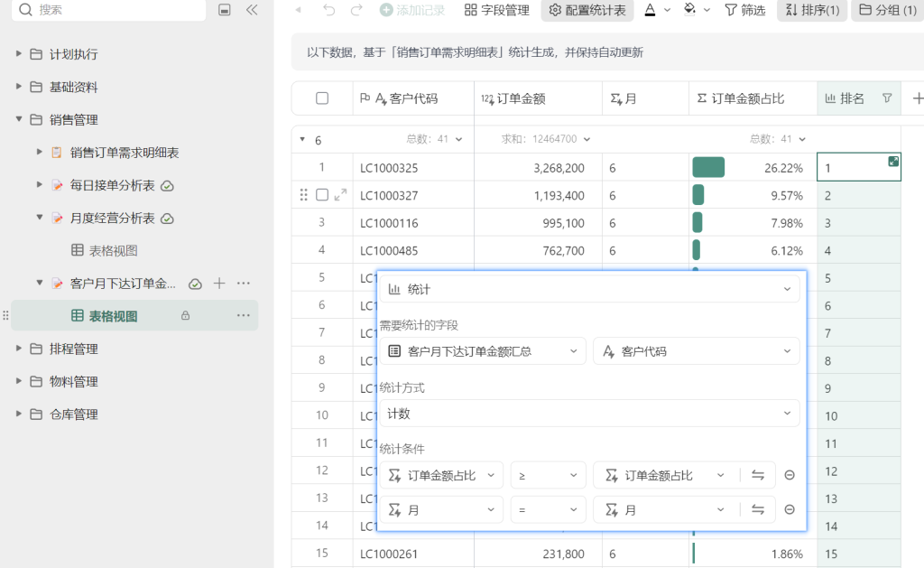
Task: Click more options dots on selected 表格视图
Action: click(x=244, y=315)
